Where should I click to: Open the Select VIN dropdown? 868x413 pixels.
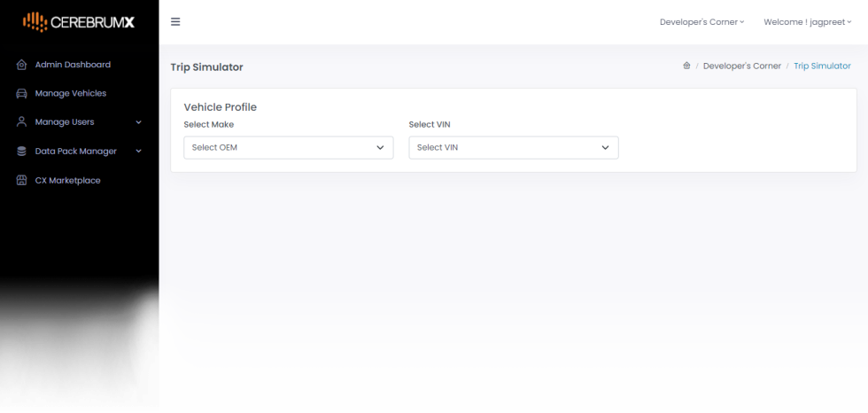click(513, 147)
